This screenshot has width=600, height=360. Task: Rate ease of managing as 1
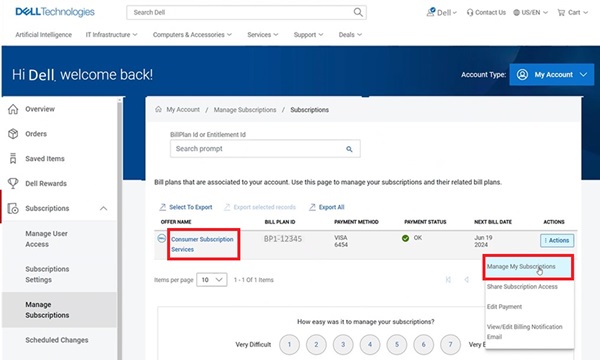(289, 344)
